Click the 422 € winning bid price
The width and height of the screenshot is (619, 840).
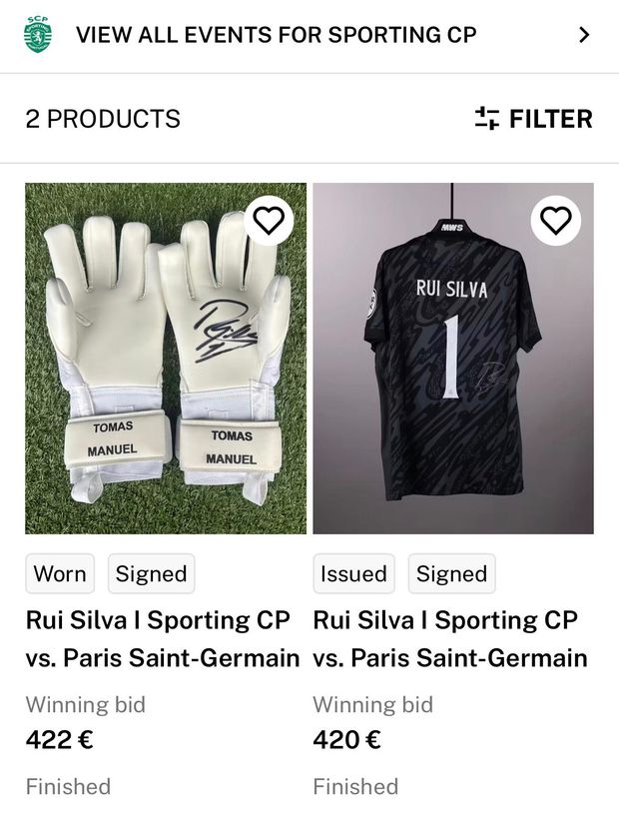point(59,740)
